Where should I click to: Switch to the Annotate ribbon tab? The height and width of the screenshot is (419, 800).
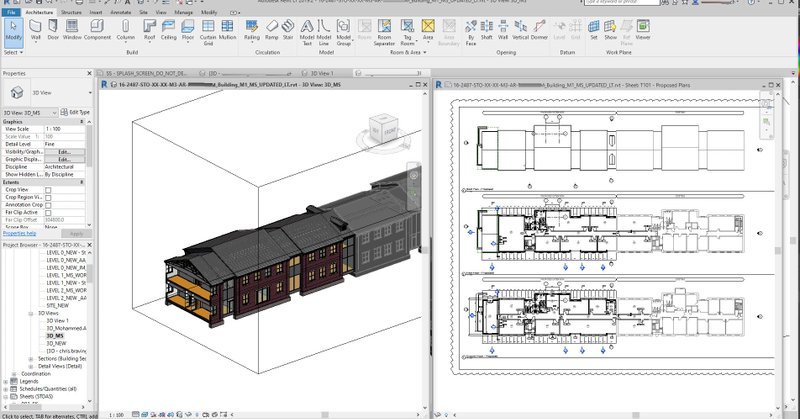(121, 12)
